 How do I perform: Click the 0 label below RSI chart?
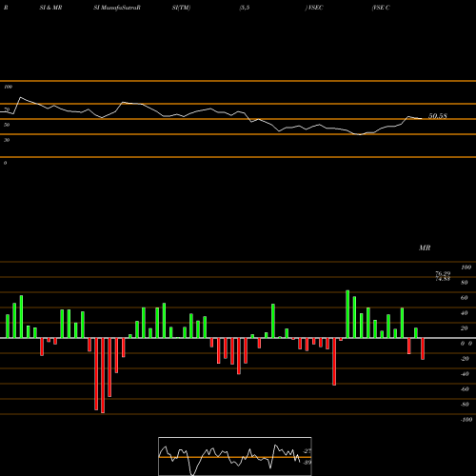coord(5,163)
